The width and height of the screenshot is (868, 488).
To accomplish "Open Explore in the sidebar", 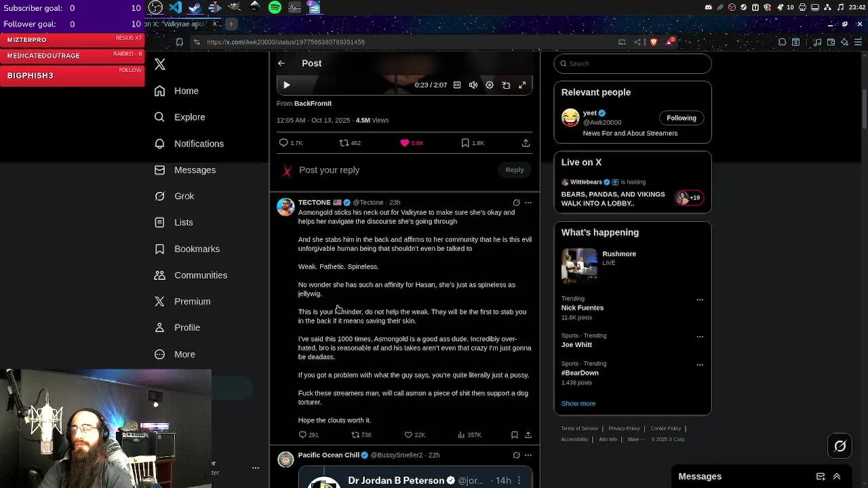I will coord(180,117).
